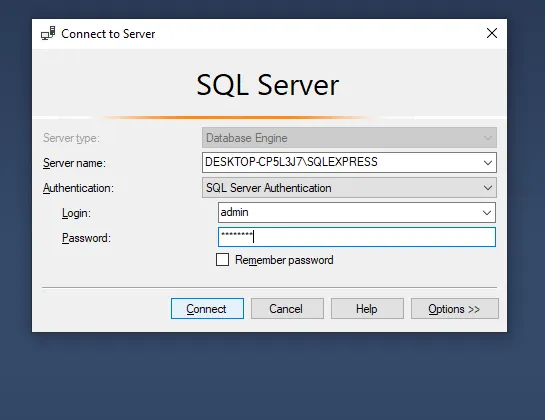Click the Connect to Server title bar icon

pos(48,33)
